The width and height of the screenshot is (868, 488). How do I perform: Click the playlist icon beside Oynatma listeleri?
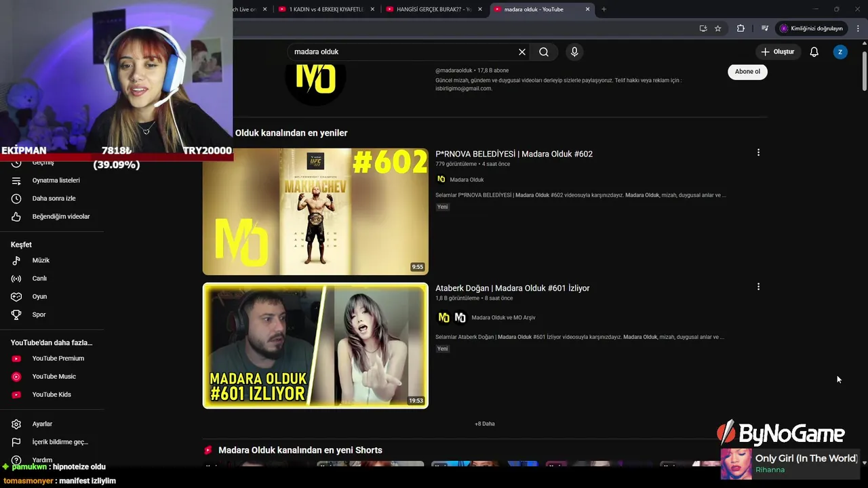16,180
